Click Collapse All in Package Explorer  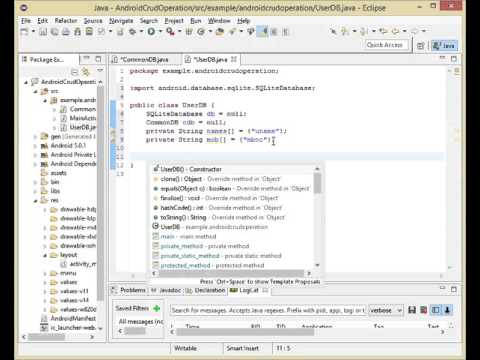74,71
